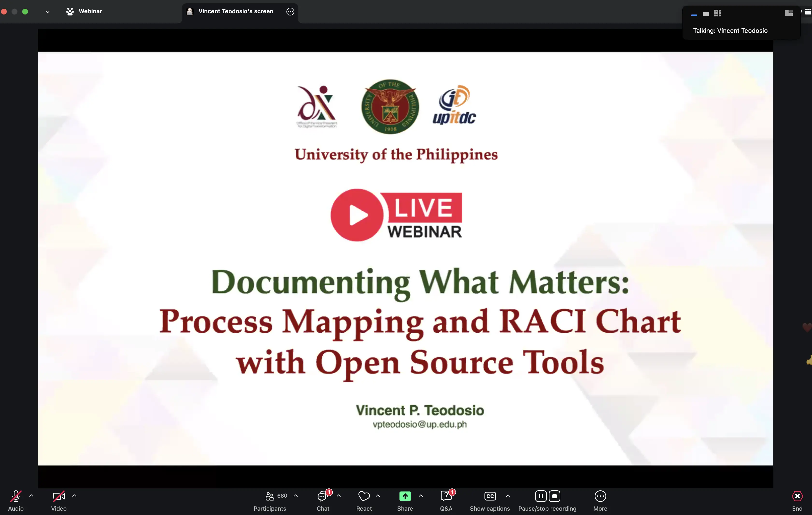This screenshot has width=812, height=515.
Task: Minimize the video panel to the bar view
Action: pos(694,14)
